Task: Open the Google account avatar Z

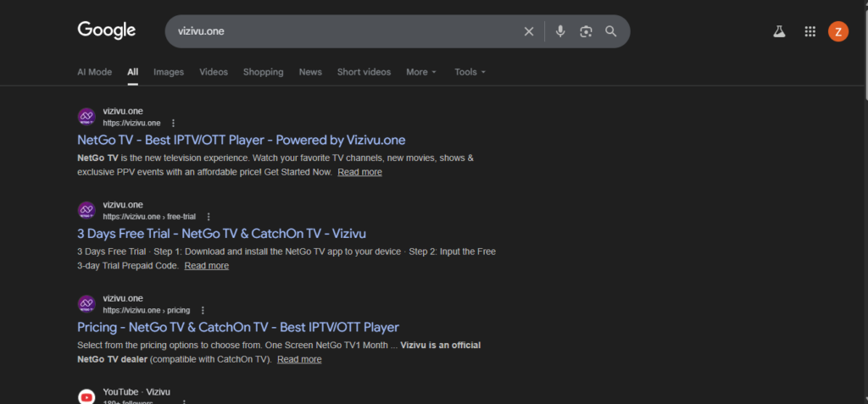Action: (838, 31)
